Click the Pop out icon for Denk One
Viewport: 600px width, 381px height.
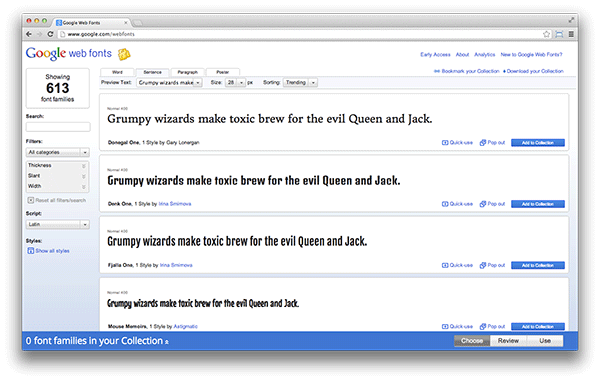483,204
